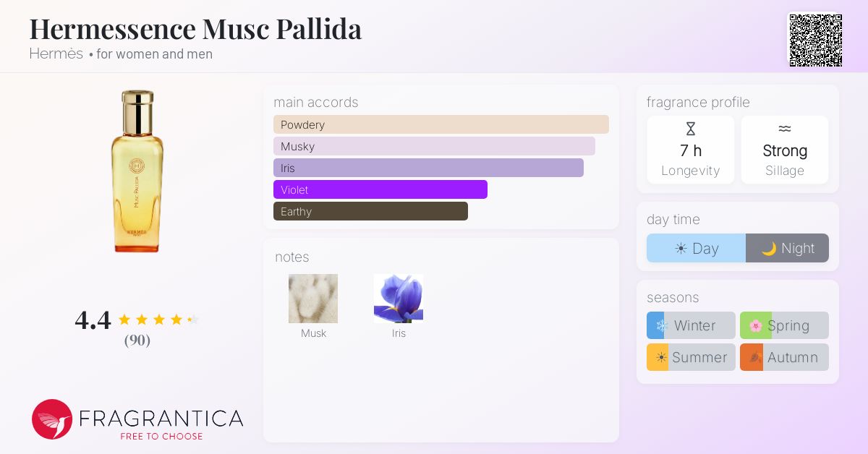The width and height of the screenshot is (868, 454).
Task: Click the Spring blossom icon
Action: pos(755,325)
